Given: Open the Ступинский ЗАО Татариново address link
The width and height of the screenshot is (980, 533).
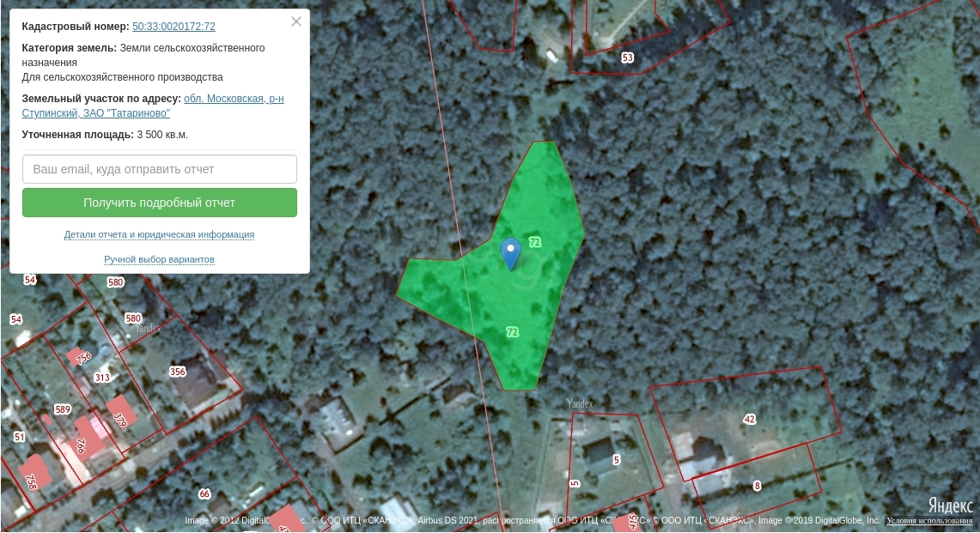Looking at the screenshot, I should click(153, 106).
